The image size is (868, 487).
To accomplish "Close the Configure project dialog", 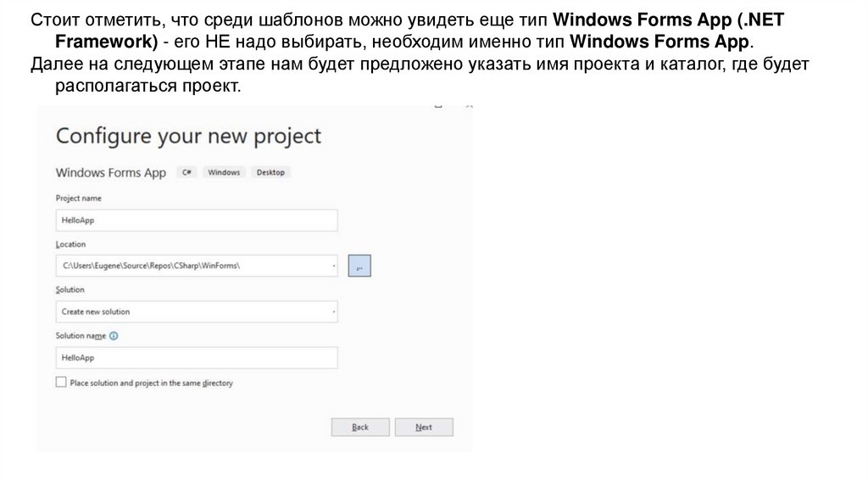I will [x=470, y=107].
